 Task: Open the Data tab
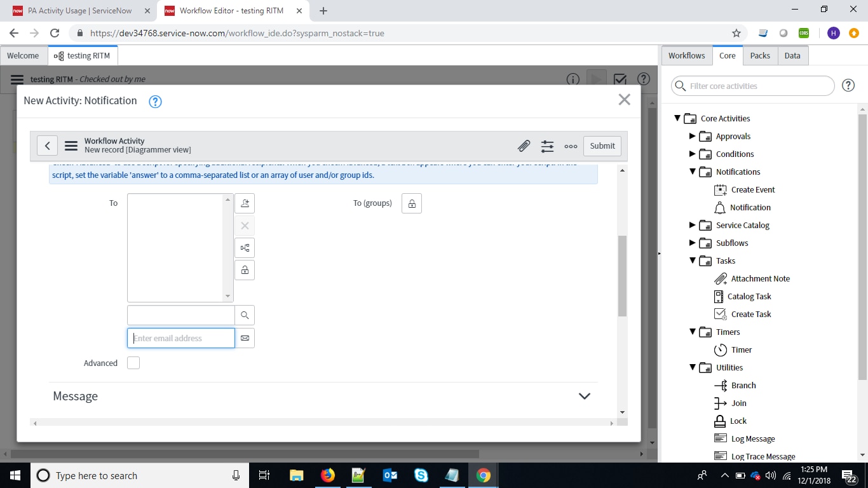(792, 55)
